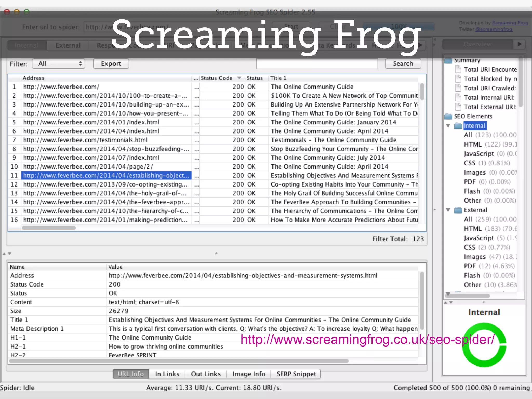Image resolution: width=532 pixels, height=399 pixels.
Task: Click the Title 1 column header
Action: [343, 78]
